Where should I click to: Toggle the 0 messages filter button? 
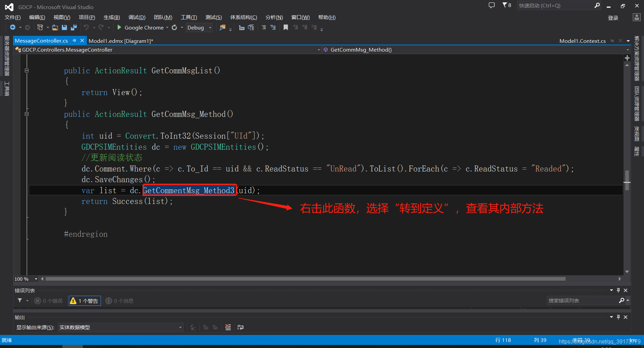coord(119,301)
